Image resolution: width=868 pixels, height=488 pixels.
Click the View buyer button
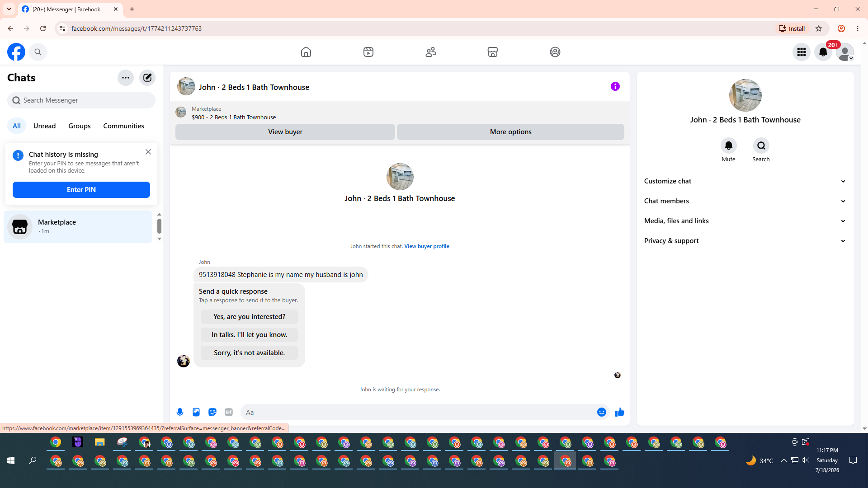click(x=285, y=132)
